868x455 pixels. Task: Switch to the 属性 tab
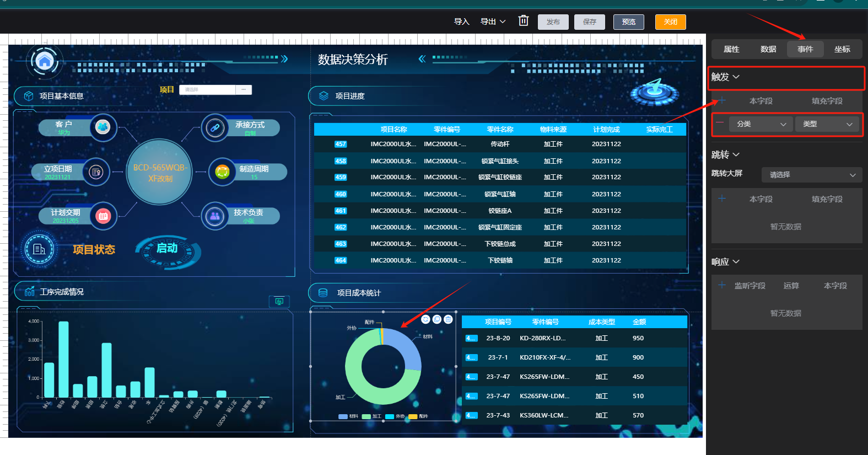(x=731, y=49)
